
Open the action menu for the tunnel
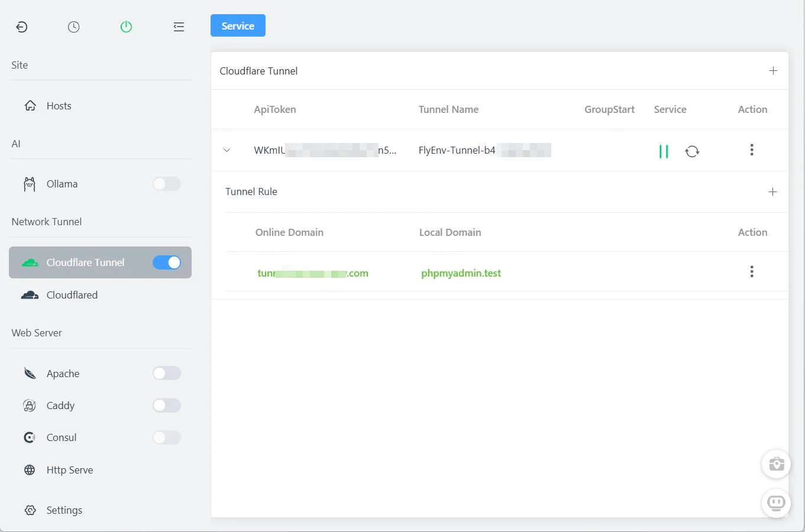click(x=751, y=150)
